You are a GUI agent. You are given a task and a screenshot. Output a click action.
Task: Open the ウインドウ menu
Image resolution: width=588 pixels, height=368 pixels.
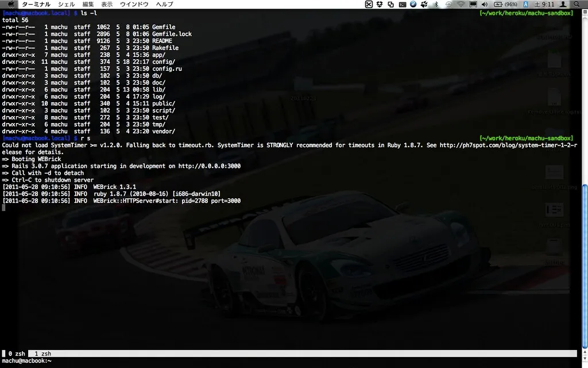134,4
